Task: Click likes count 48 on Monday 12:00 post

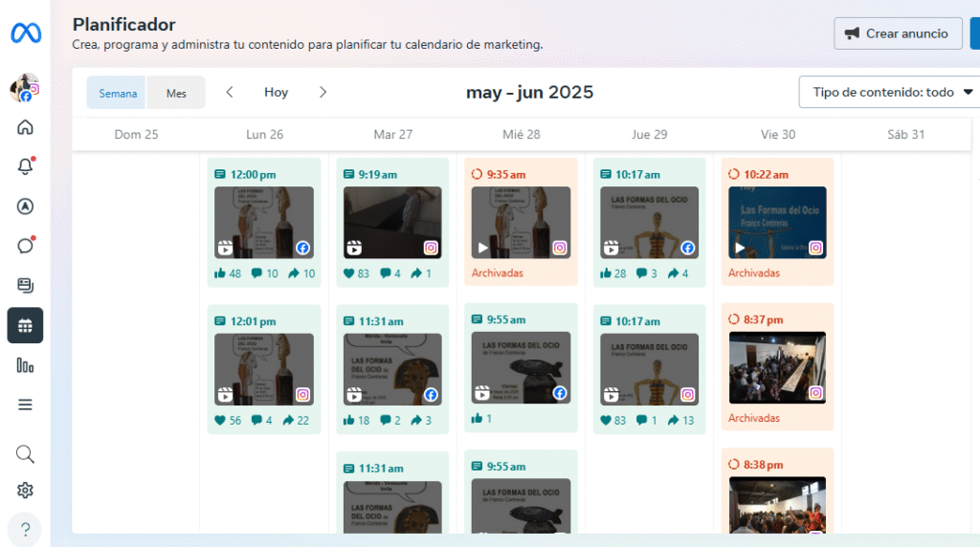Action: coord(235,273)
